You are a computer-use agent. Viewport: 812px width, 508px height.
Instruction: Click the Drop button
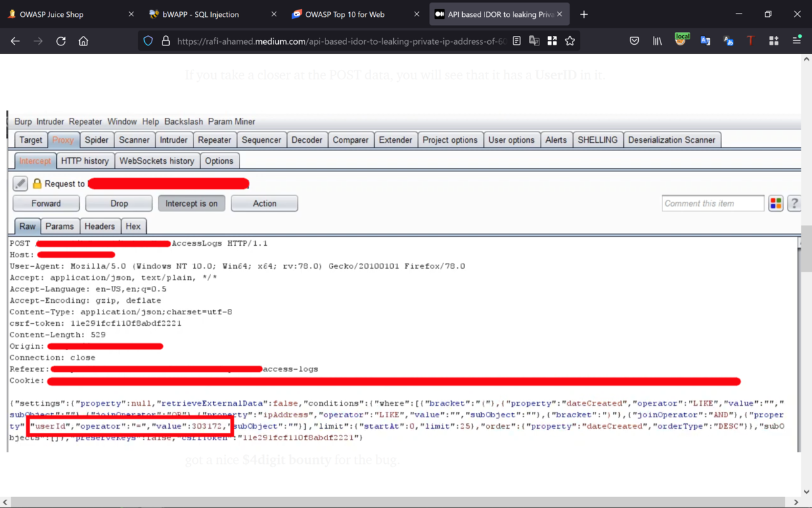(119, 203)
